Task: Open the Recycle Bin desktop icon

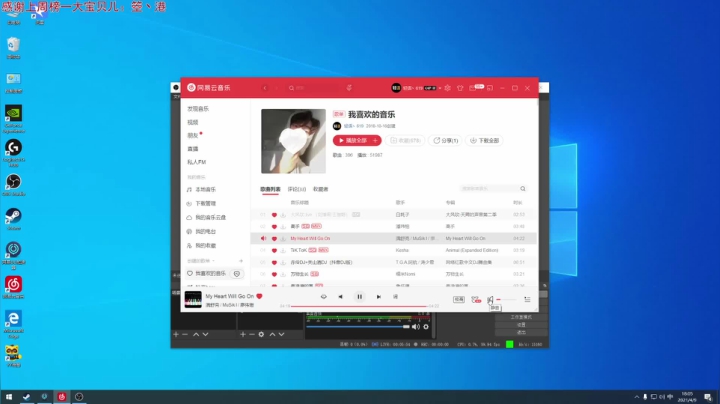Action: [x=13, y=48]
